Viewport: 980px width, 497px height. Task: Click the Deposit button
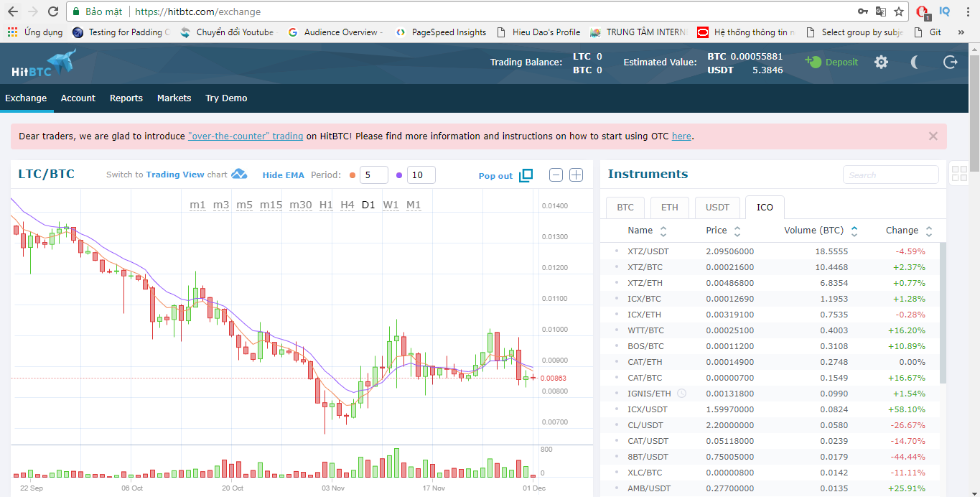831,62
